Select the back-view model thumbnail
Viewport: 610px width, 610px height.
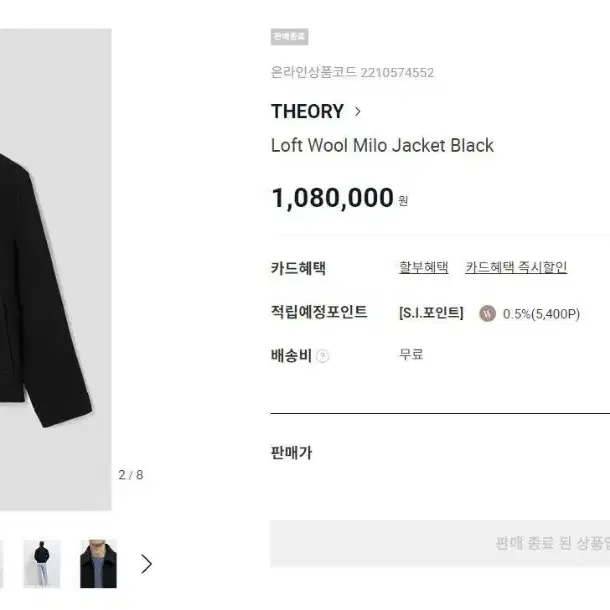tap(42, 564)
